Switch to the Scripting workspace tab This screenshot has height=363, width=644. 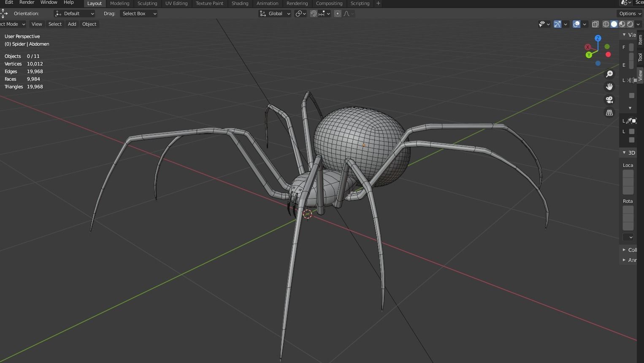click(360, 3)
